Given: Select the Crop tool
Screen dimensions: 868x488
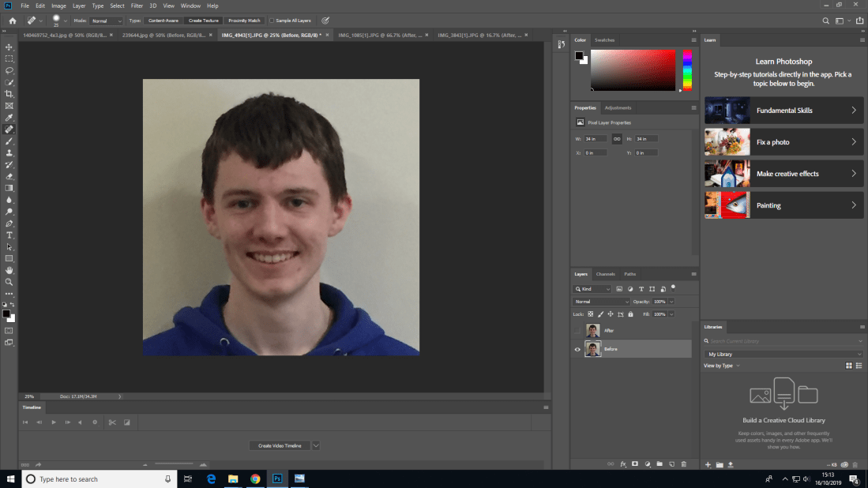Looking at the screenshot, I should click(9, 93).
